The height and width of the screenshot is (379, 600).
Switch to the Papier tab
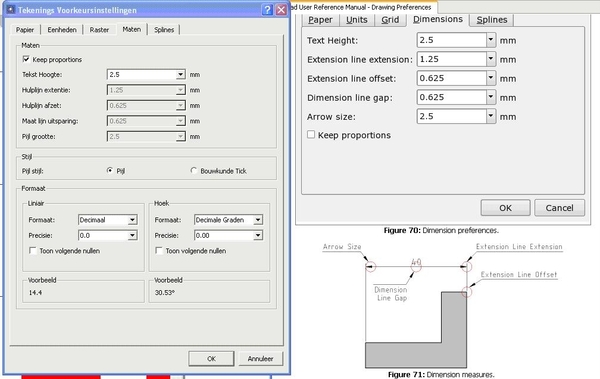tap(25, 29)
